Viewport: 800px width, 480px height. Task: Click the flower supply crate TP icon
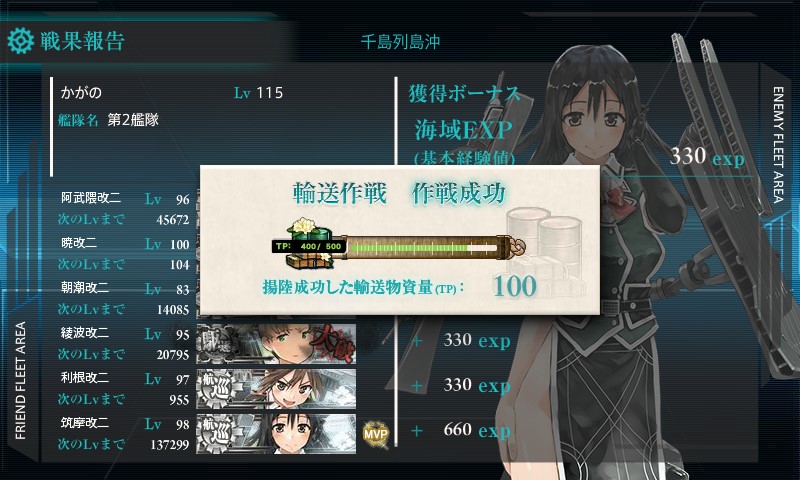[308, 244]
